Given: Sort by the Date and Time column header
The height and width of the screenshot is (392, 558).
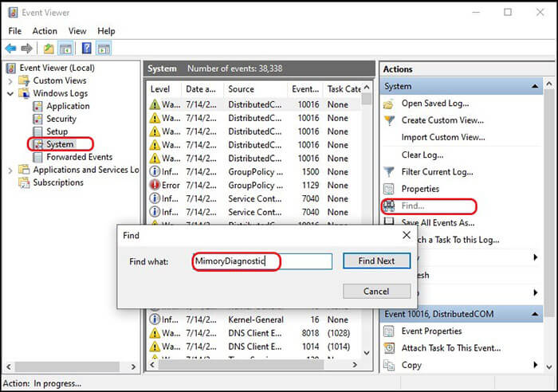Looking at the screenshot, I should pyautogui.click(x=202, y=89).
